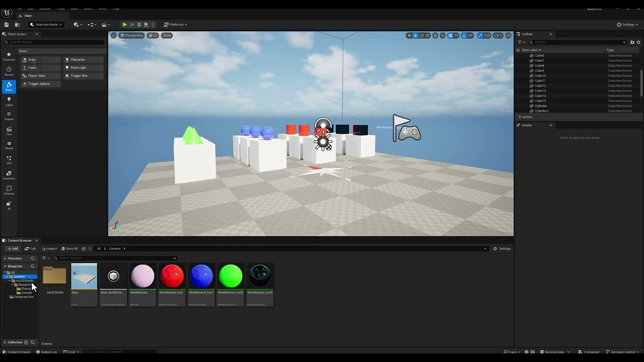Open the Settings dropdown in the main toolbar
The height and width of the screenshot is (362, 644).
pyautogui.click(x=628, y=24)
